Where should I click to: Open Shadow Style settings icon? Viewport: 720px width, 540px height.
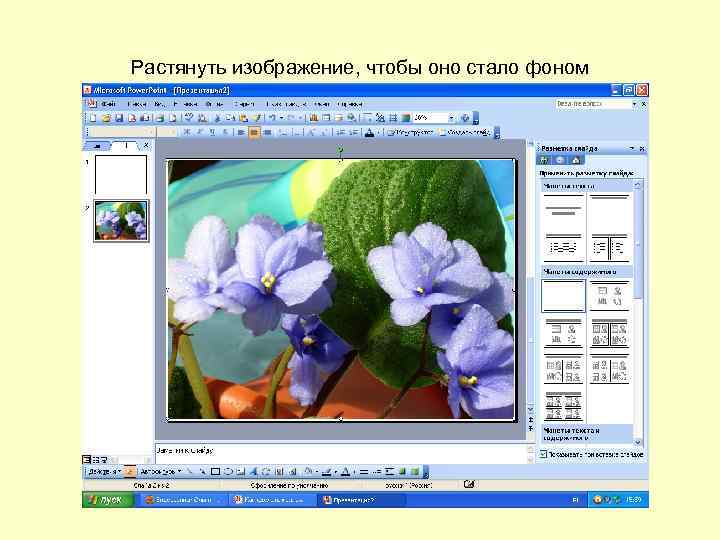pos(402,471)
